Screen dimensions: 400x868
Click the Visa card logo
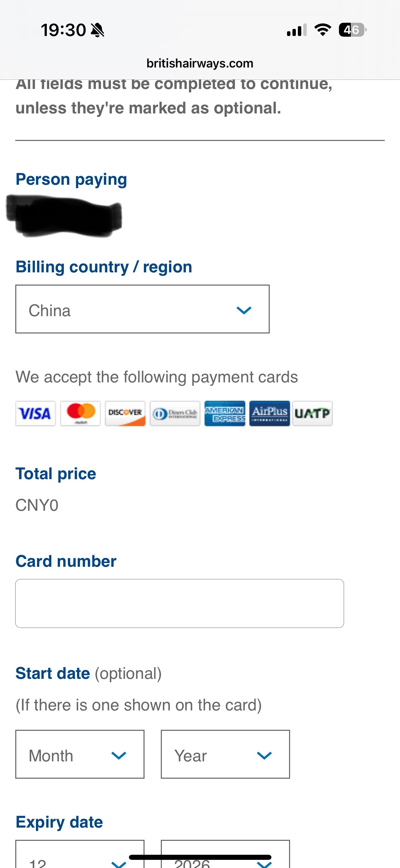coord(35,413)
